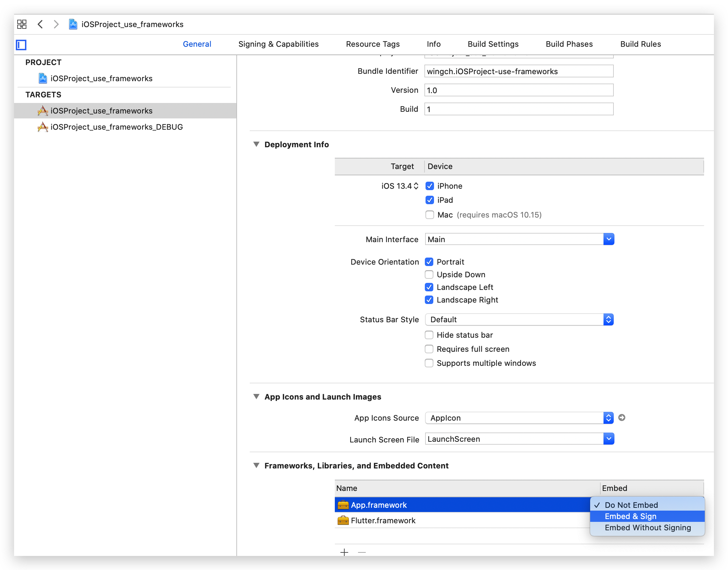Disable Portrait orientation
The height and width of the screenshot is (570, 728).
pyautogui.click(x=429, y=262)
